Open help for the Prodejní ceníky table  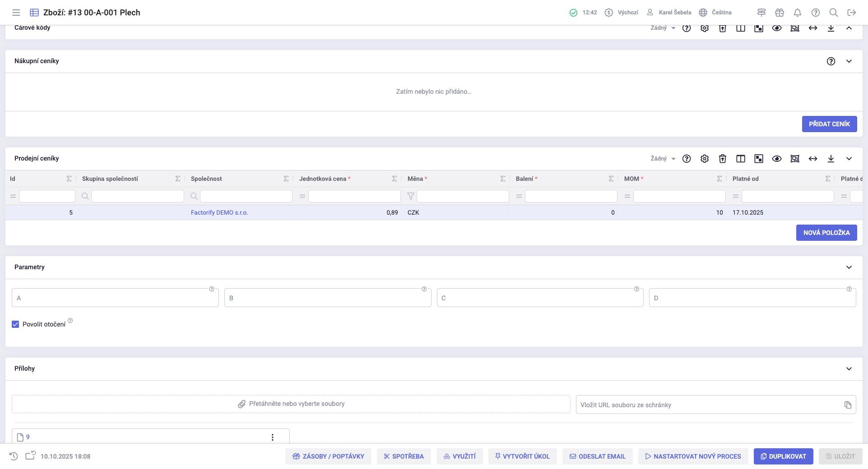[687, 159]
